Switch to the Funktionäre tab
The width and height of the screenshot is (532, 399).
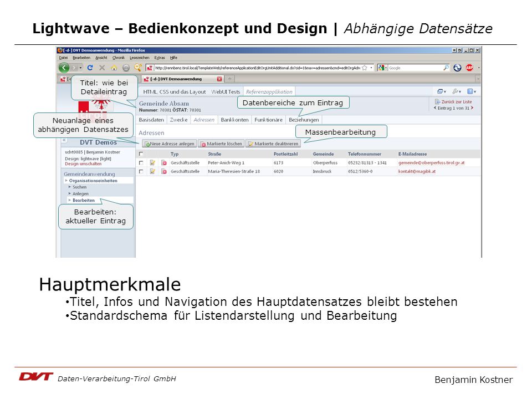point(268,120)
